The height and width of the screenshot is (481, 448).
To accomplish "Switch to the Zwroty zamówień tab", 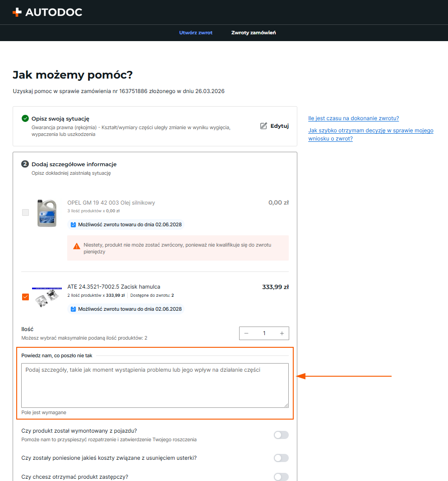I will 254,33.
